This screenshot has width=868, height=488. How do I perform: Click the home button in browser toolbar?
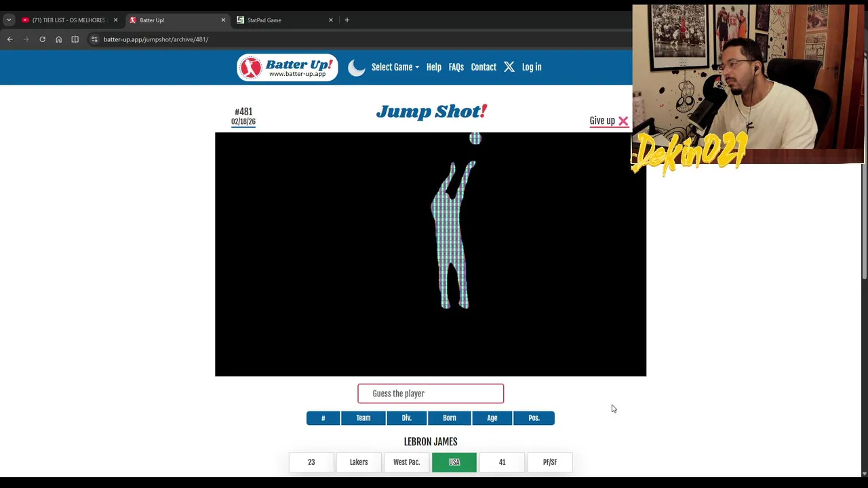click(x=58, y=39)
